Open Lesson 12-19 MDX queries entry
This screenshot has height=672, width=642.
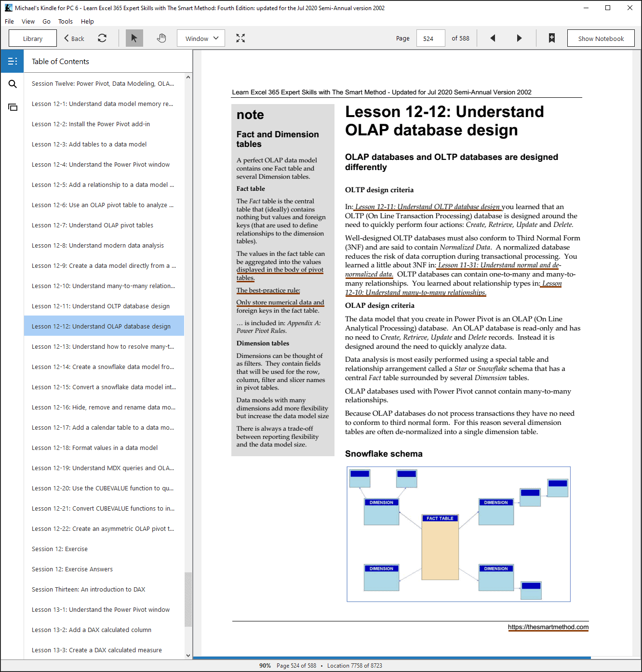104,468
